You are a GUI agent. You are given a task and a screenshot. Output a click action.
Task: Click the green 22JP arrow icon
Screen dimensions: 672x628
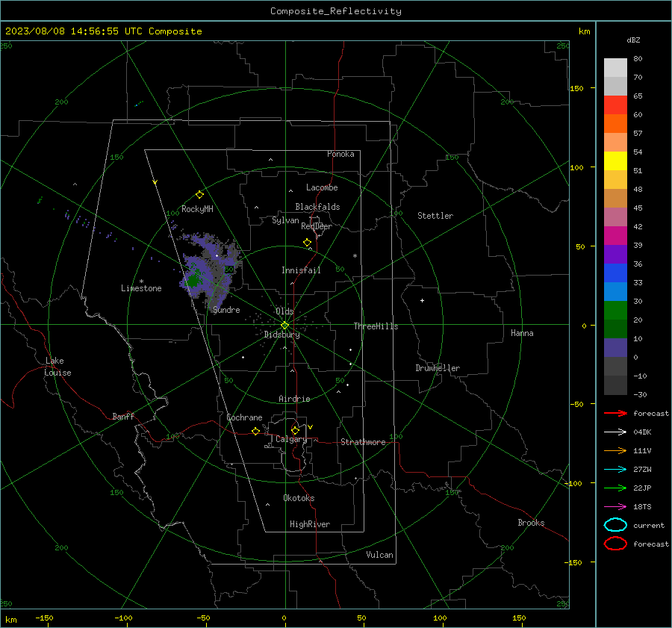click(615, 488)
